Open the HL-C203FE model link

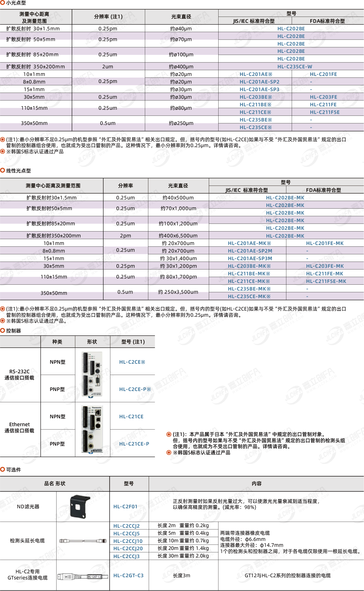[x=323, y=97]
